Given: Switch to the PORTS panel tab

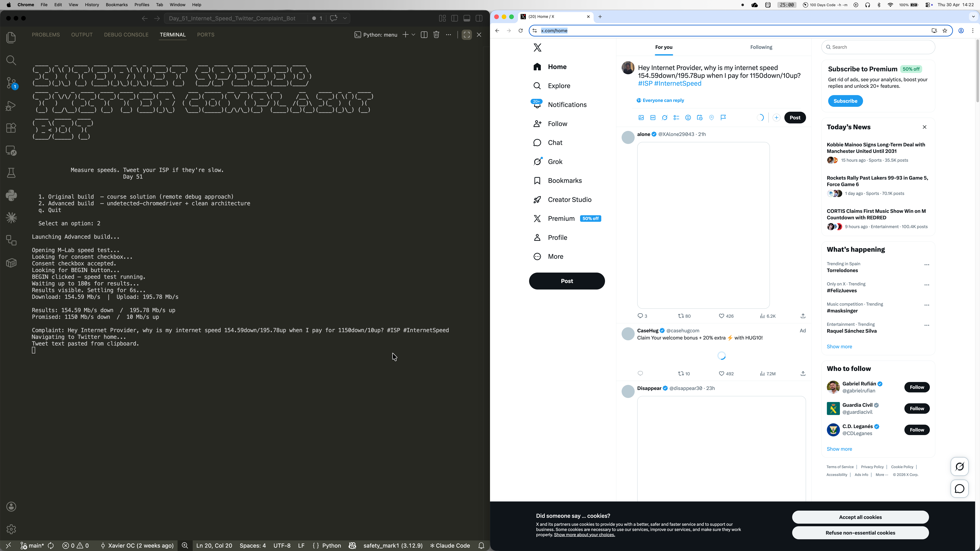Looking at the screenshot, I should tap(206, 35).
